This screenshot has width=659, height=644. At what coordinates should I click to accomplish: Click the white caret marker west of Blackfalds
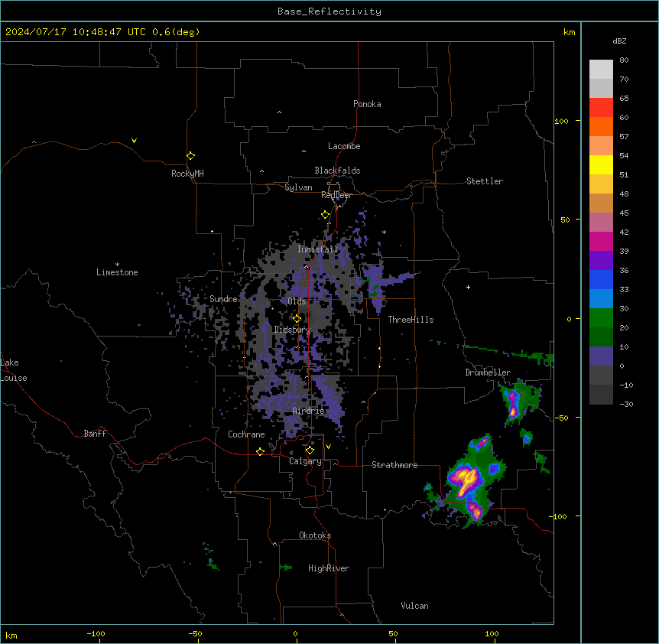click(x=261, y=171)
